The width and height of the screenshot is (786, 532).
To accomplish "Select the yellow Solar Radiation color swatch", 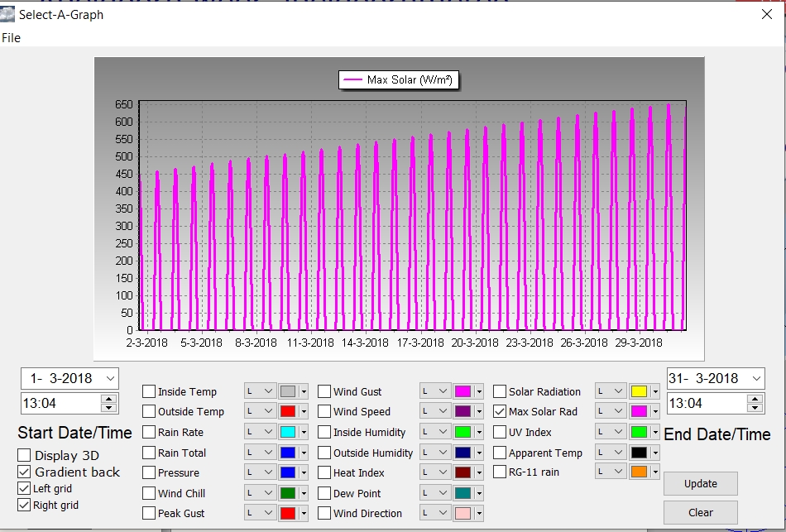I will [638, 391].
